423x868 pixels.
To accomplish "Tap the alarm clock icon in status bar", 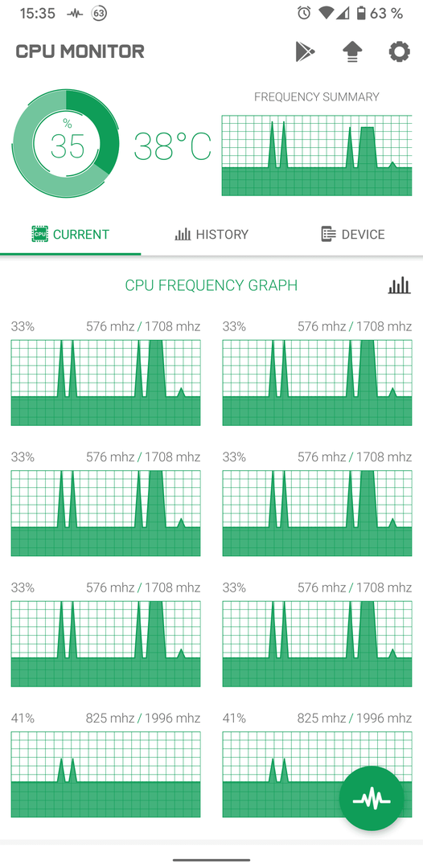I will [x=304, y=14].
